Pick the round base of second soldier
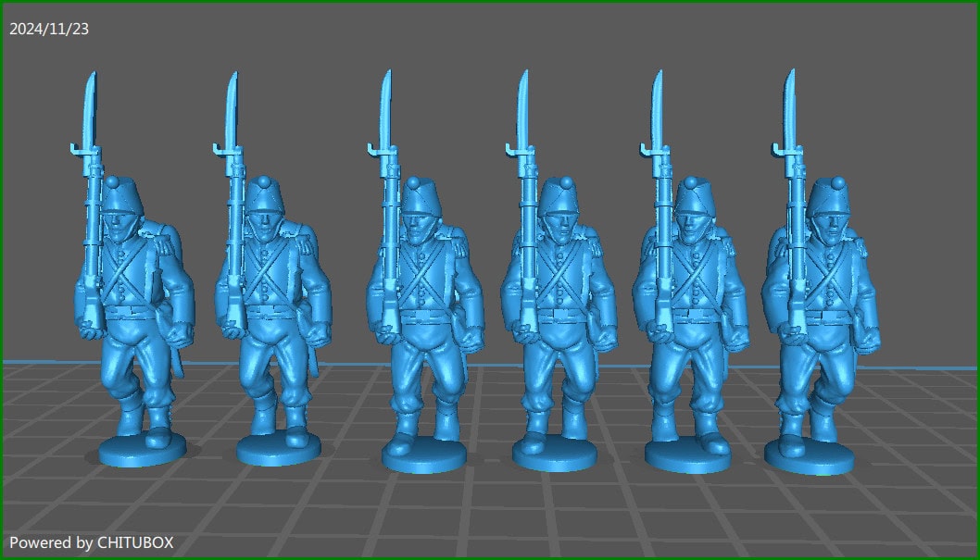Screen dimensions: 980x560 coord(278,451)
